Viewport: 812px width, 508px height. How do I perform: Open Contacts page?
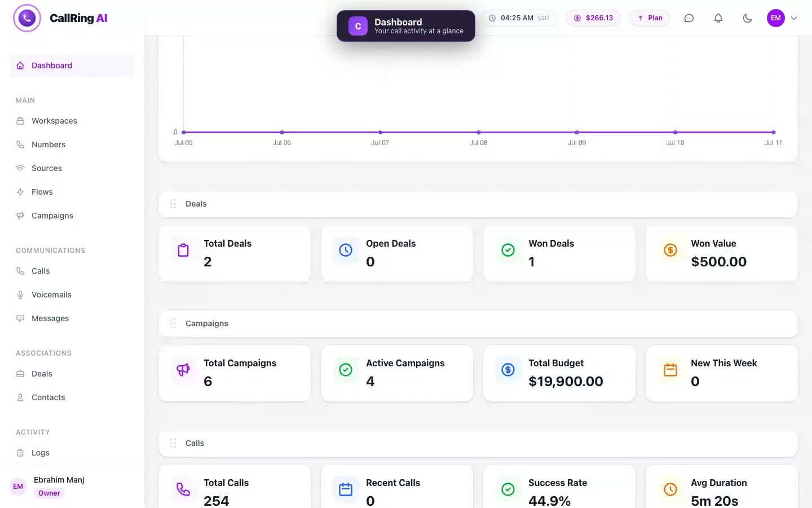click(72, 397)
